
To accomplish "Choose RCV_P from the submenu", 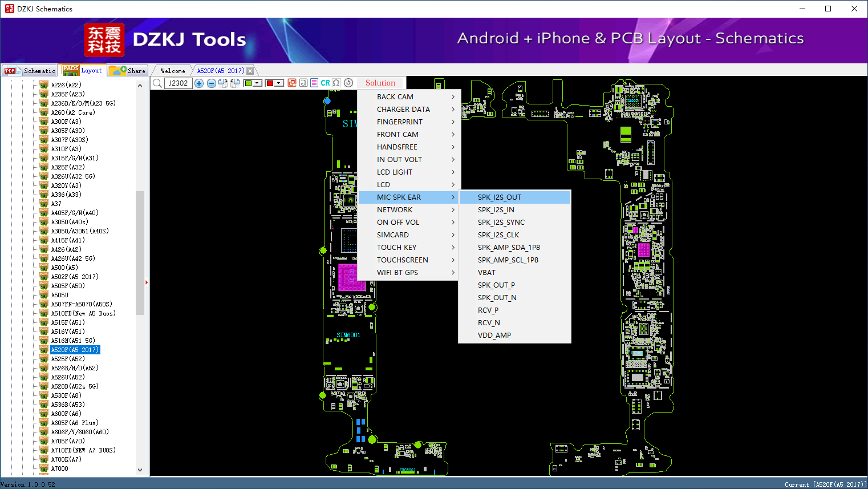I will (514, 310).
